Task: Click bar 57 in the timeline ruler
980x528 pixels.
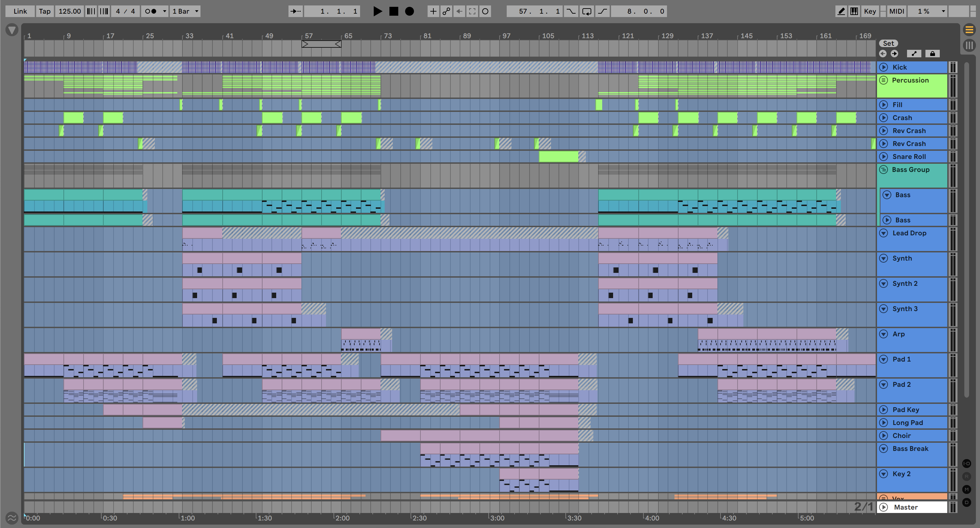Action: 309,36
